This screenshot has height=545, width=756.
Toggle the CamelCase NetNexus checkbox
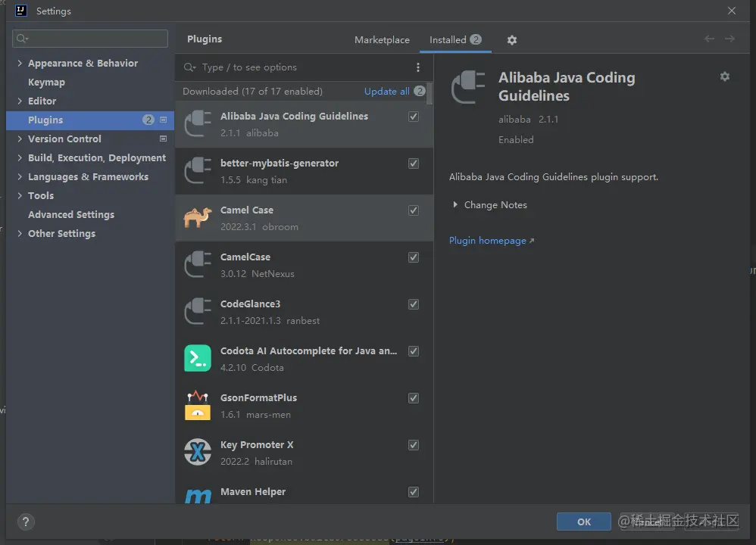[x=413, y=257]
